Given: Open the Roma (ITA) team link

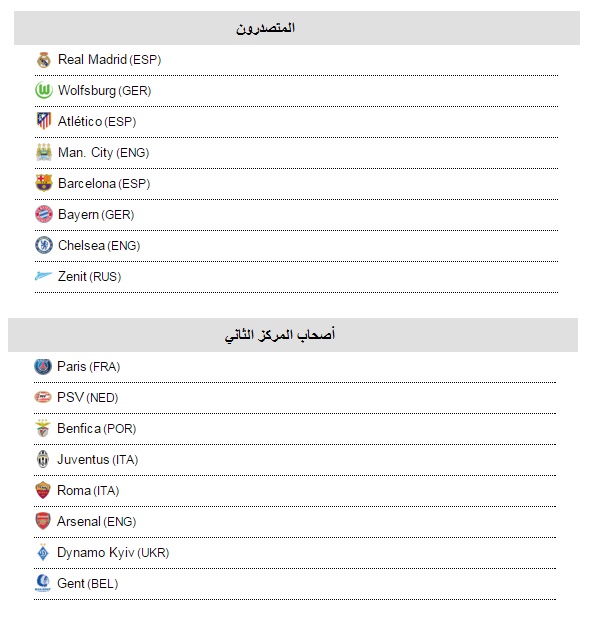Looking at the screenshot, I should click(88, 490).
